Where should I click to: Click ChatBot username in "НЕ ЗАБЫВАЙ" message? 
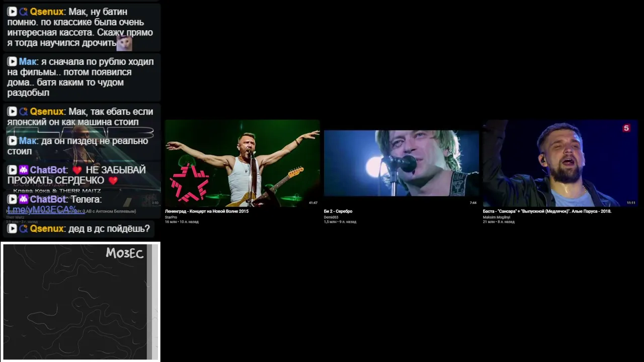[48, 170]
